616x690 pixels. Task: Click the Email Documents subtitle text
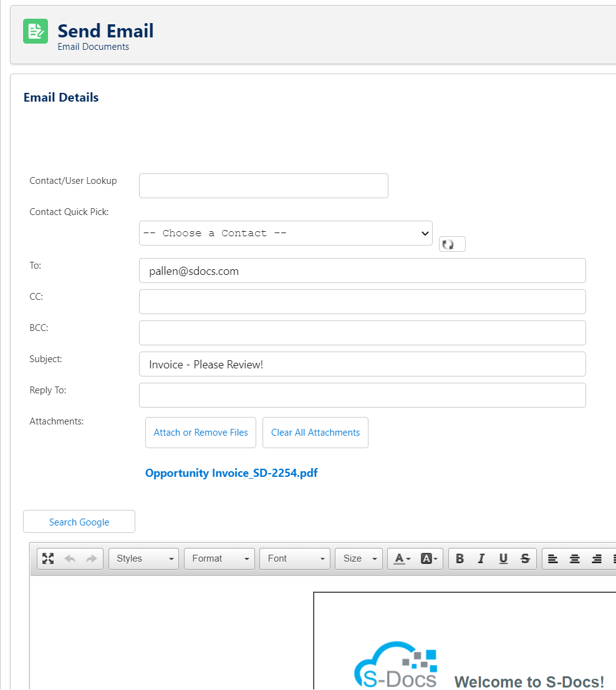click(94, 47)
